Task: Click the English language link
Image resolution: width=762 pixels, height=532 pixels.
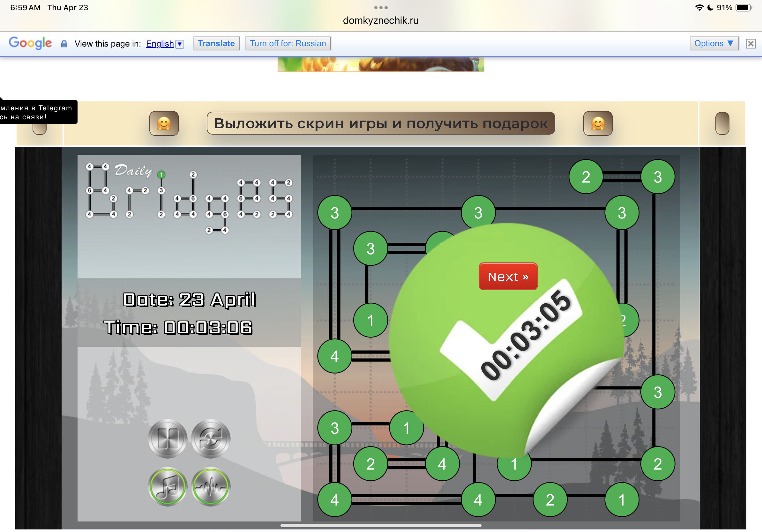Action: pyautogui.click(x=160, y=44)
